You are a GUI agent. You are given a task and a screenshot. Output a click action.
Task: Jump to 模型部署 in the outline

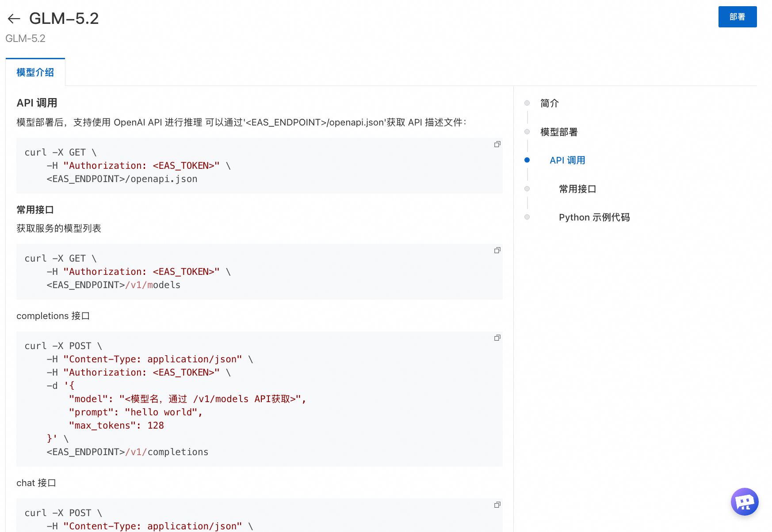tap(559, 132)
